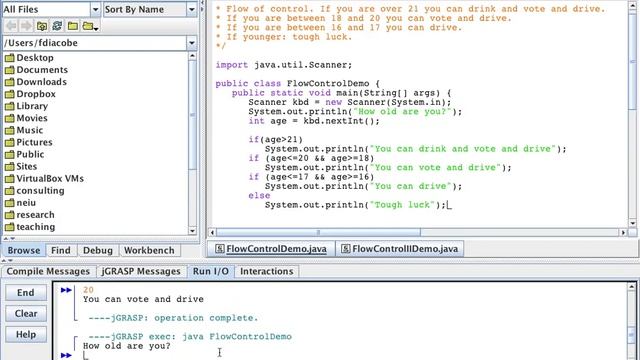Select the Public folder
Image resolution: width=640 pixels, height=360 pixels.
point(30,154)
